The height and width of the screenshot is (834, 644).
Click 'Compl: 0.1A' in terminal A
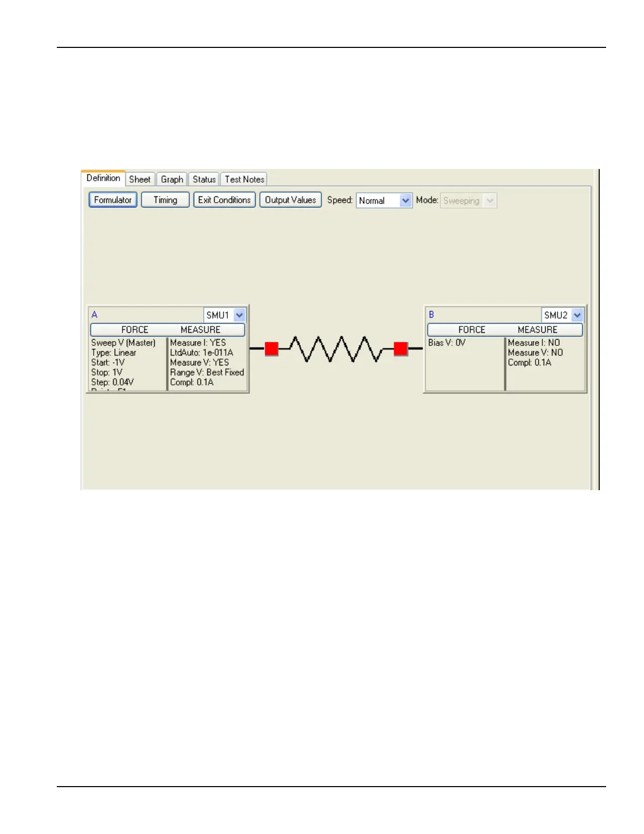point(192,382)
